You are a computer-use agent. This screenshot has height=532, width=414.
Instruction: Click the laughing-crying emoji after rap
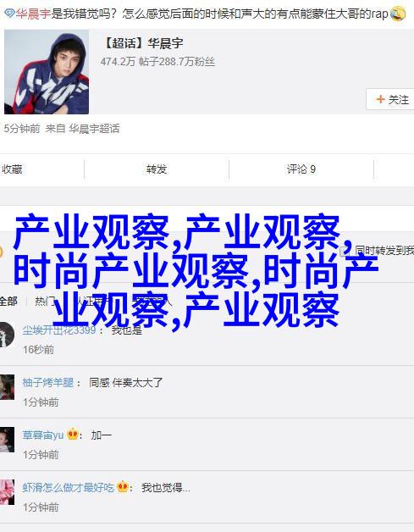coord(398,14)
